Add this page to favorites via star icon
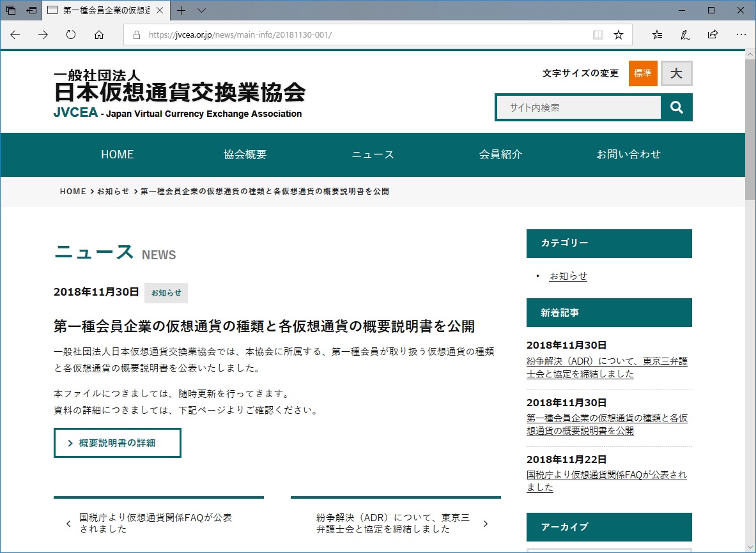 pos(618,34)
